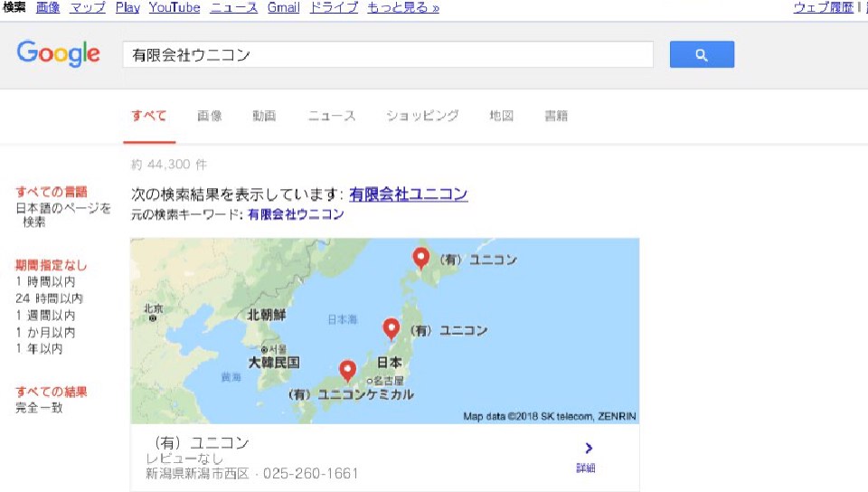Go to the ショッピング tab
The image size is (868, 492).
pos(422,116)
